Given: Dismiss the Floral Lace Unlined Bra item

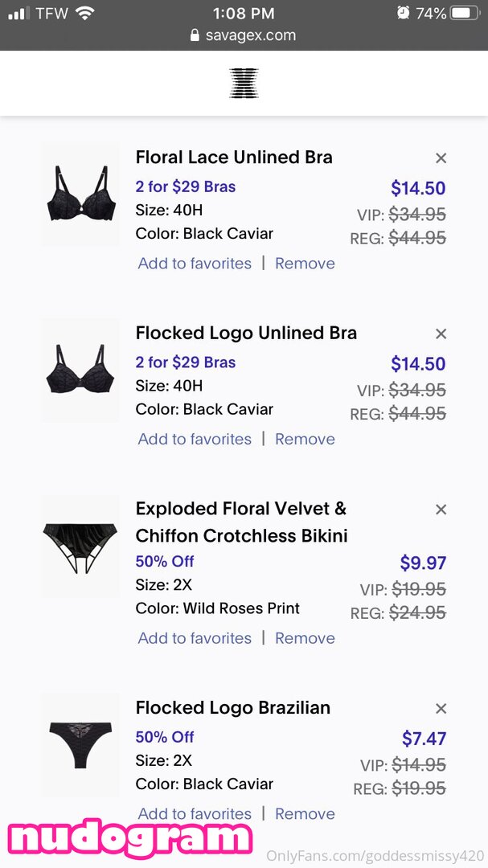Looking at the screenshot, I should (x=441, y=158).
